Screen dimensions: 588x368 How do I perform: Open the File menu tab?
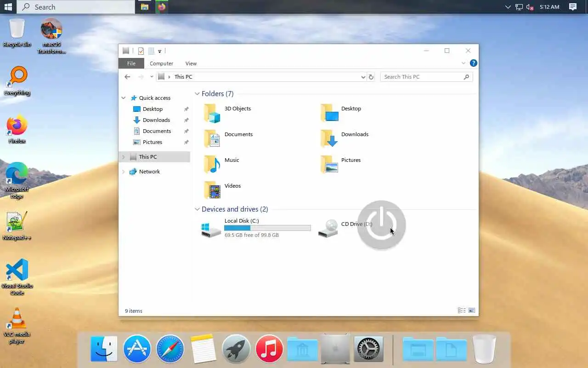[x=131, y=63]
